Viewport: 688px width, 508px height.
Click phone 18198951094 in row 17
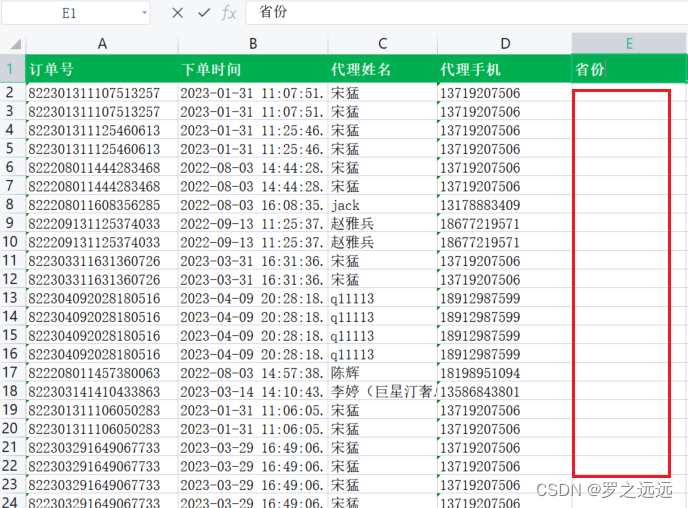(505, 373)
